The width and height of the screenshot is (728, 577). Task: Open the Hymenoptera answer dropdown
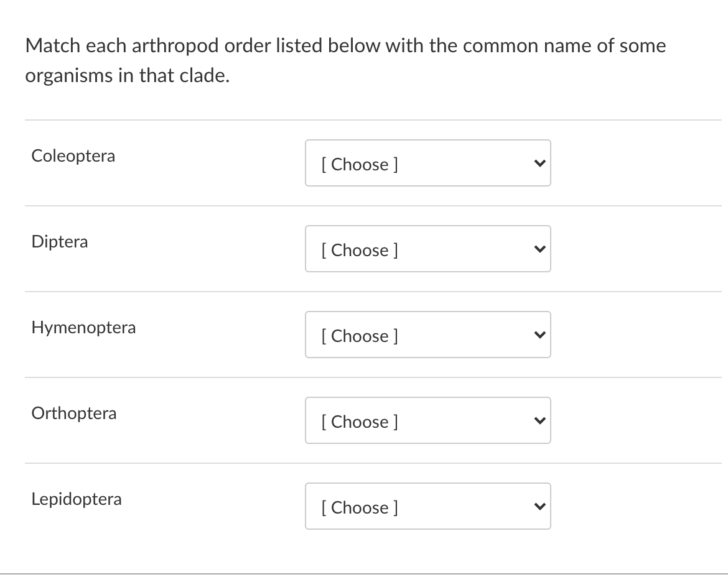click(427, 335)
